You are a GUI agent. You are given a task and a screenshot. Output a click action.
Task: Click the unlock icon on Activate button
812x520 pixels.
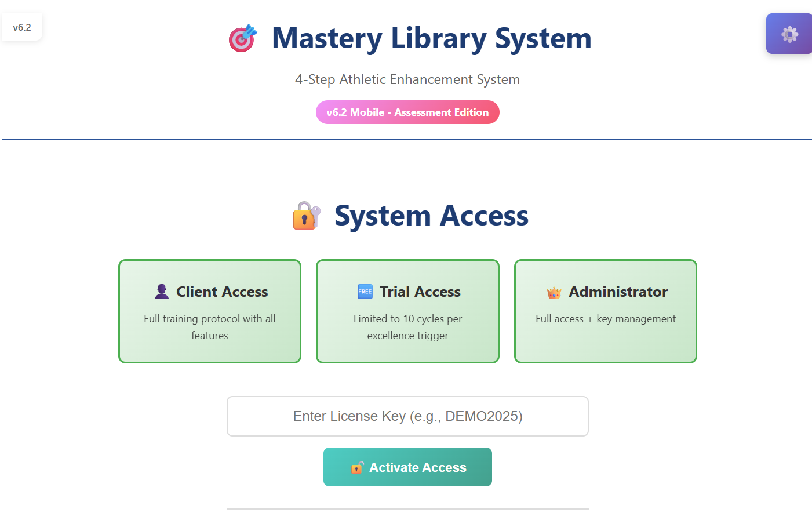(x=357, y=467)
